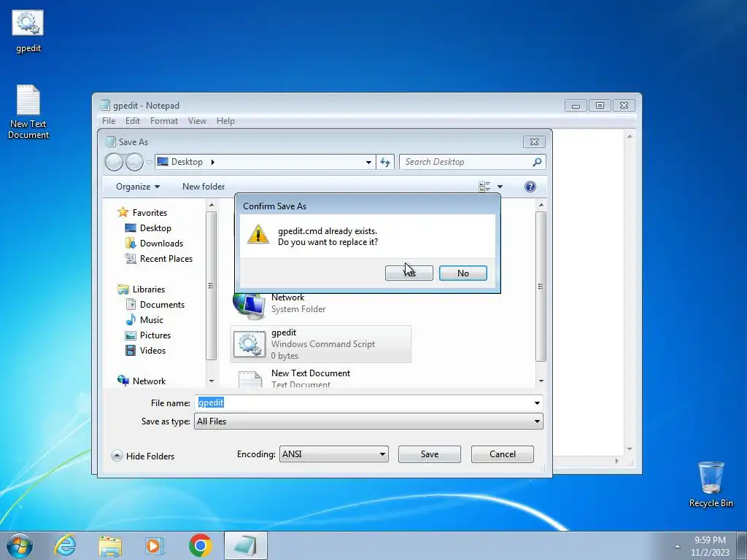
Task: Click the Desktop location in the address bar
Action: pyautogui.click(x=187, y=162)
